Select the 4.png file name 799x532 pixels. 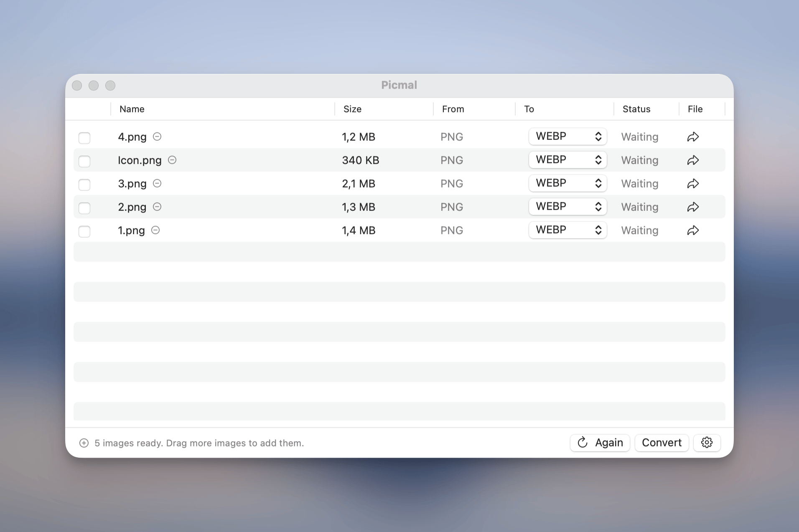[132, 137]
